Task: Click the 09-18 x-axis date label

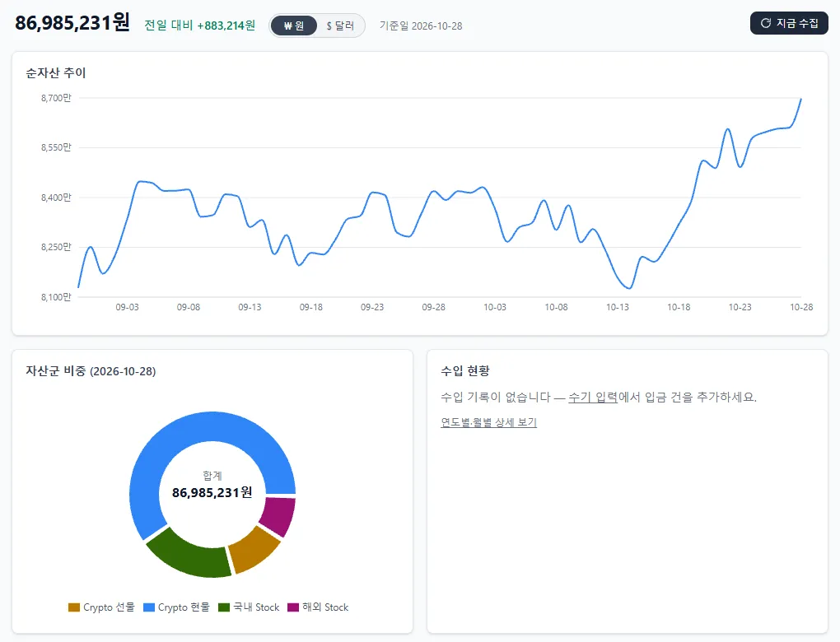Action: click(310, 307)
